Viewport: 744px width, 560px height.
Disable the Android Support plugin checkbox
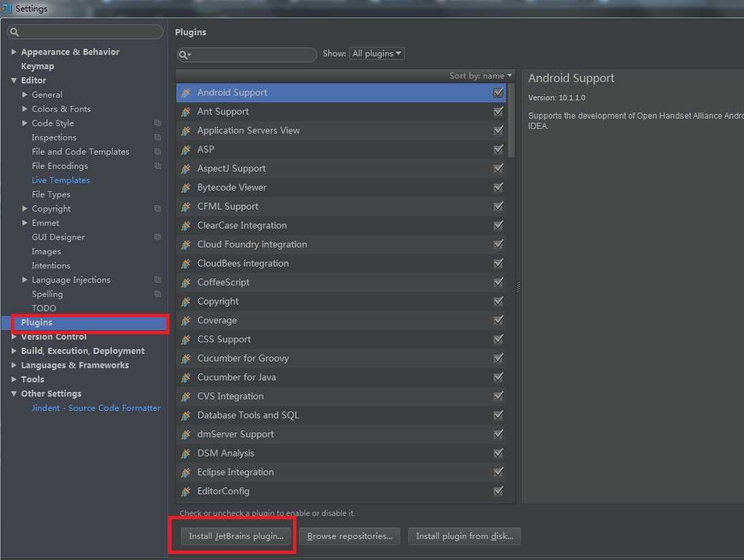tap(498, 93)
